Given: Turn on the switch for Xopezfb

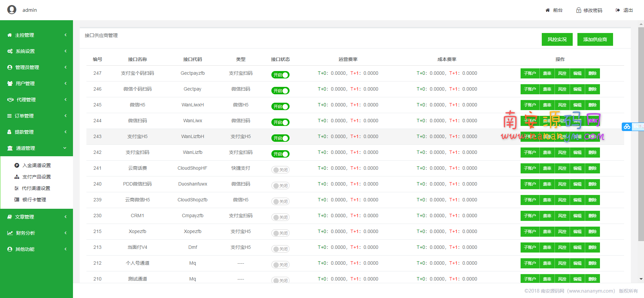Looking at the screenshot, I should [280, 233].
